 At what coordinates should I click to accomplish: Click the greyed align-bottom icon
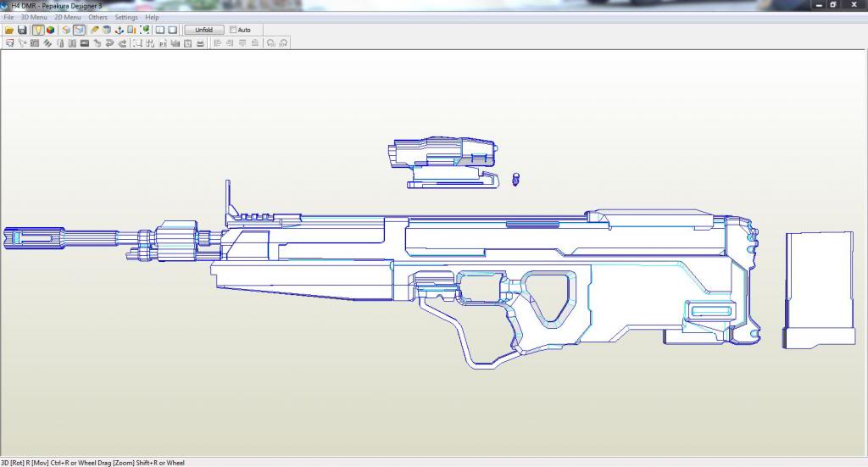tap(254, 42)
